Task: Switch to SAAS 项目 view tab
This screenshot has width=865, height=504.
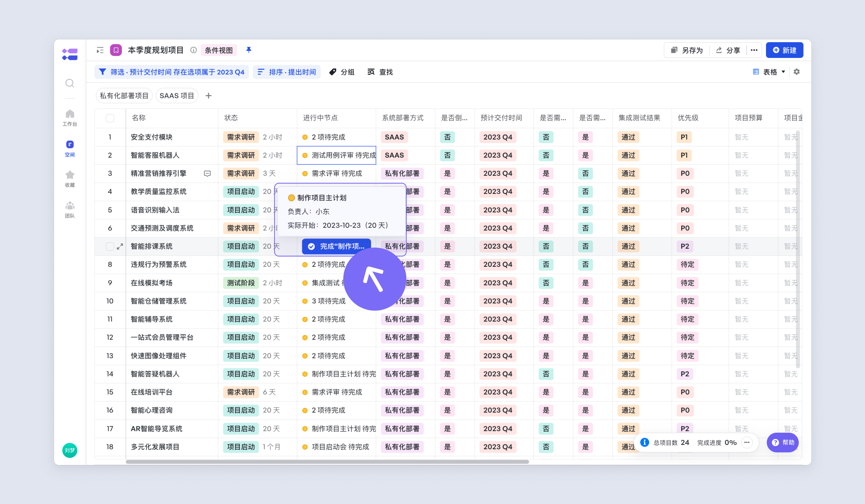Action: 177,96
